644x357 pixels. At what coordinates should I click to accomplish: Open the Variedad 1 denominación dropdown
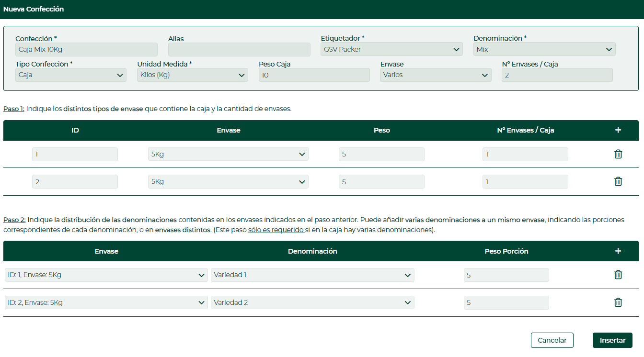click(312, 275)
